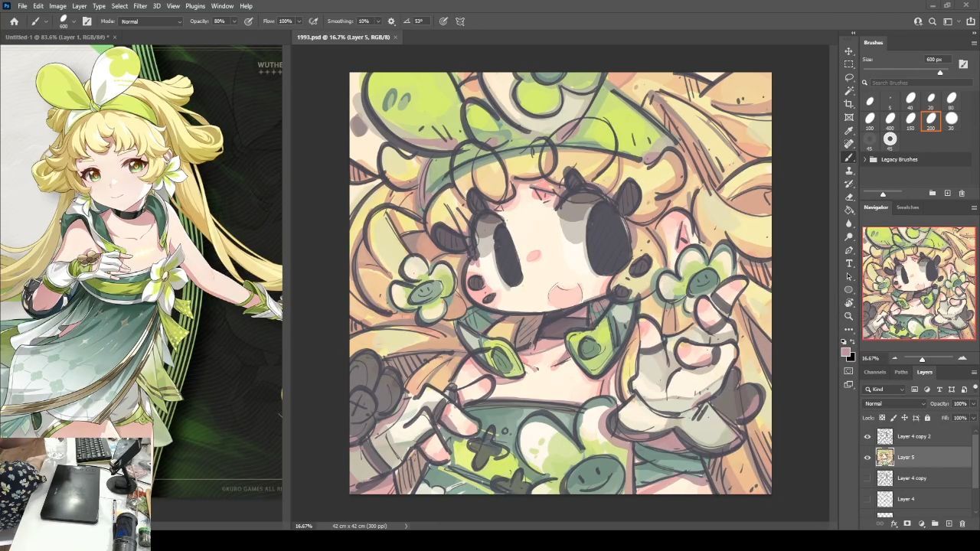This screenshot has width=980, height=551.
Task: Click the symmetry butterfly icon
Action: click(x=460, y=21)
